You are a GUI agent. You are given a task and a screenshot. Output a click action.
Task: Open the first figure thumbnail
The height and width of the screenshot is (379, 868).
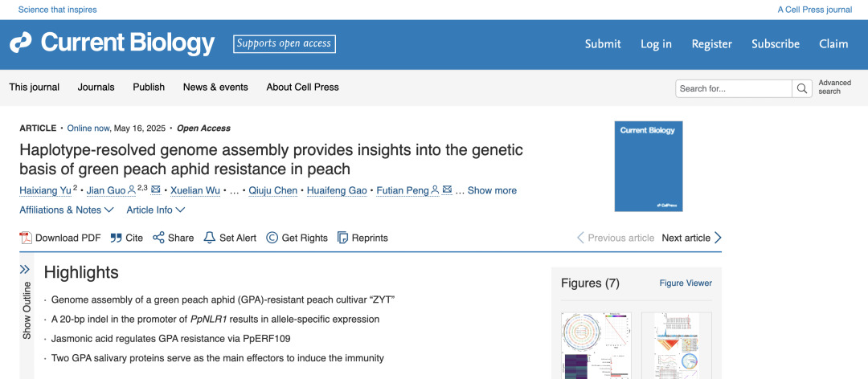click(x=596, y=345)
